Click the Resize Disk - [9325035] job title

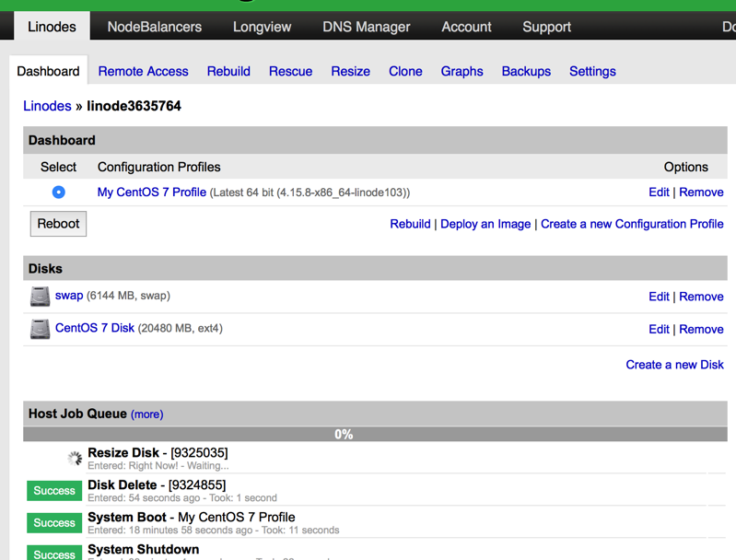(158, 452)
